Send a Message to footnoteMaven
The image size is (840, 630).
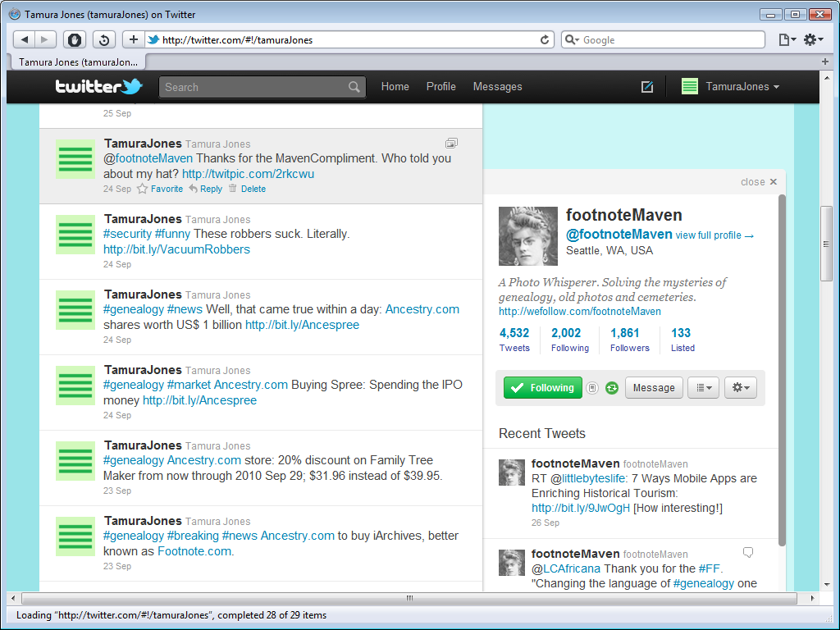coord(654,388)
